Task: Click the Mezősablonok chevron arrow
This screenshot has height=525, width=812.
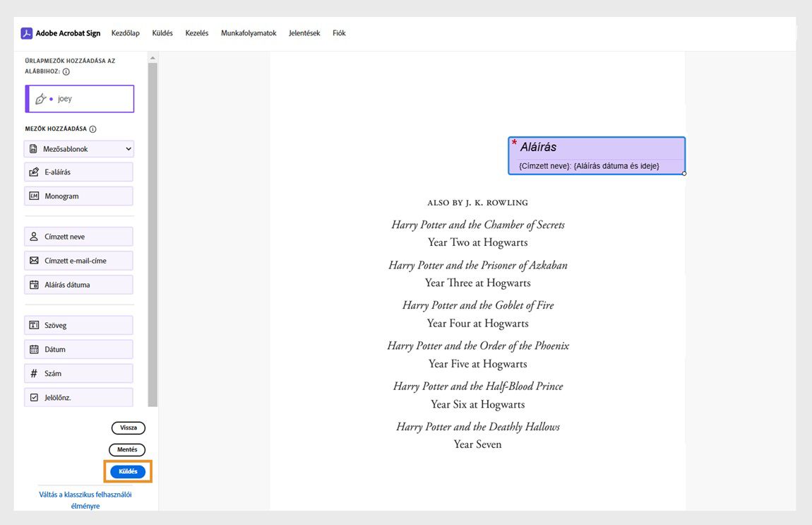Action: click(128, 149)
